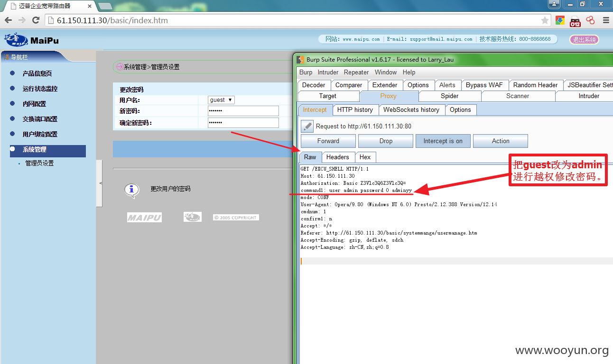Screen dimensions: 613x364
Task: Switch to the Spider tab
Action: click(449, 96)
